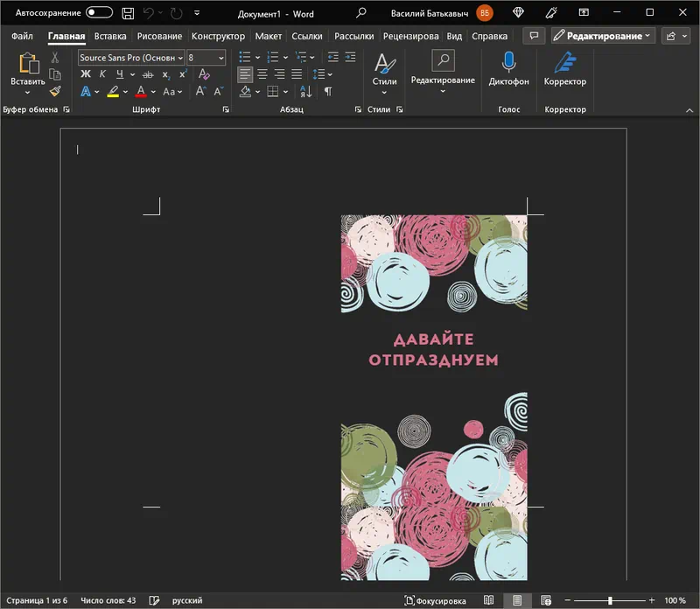Open the Редактирование mode dropdown
This screenshot has height=609, width=700.
coord(603,36)
